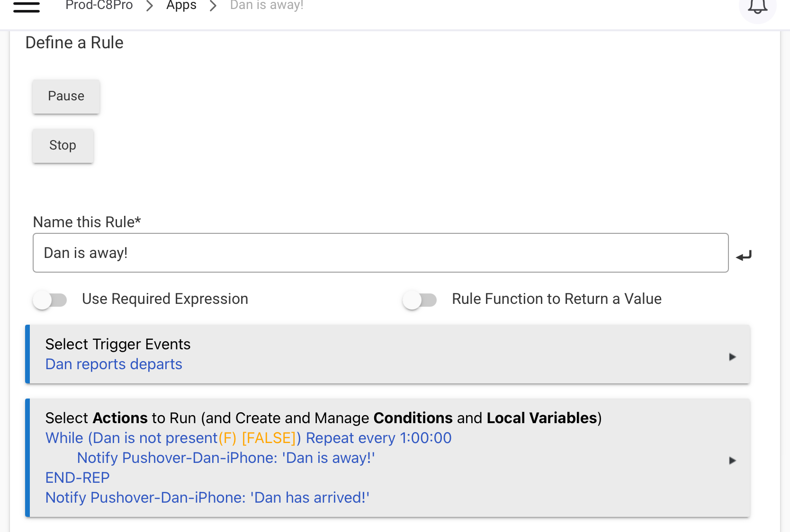Click chevron between Prod-C8Pro and Apps
790x532 pixels.
click(x=150, y=6)
